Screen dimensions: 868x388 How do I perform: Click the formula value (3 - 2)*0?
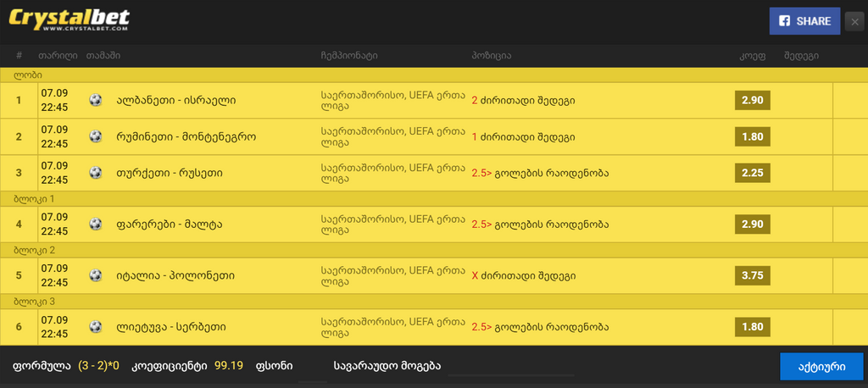(98, 366)
